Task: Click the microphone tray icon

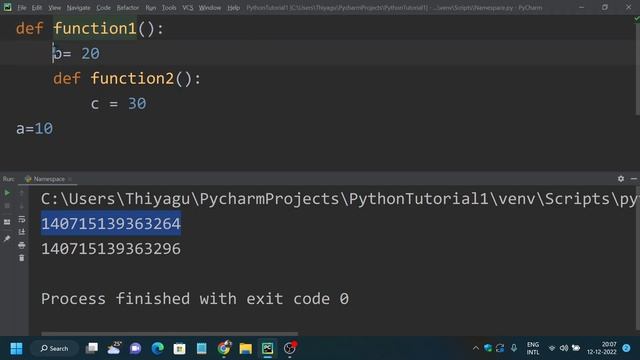Action: click(x=514, y=349)
